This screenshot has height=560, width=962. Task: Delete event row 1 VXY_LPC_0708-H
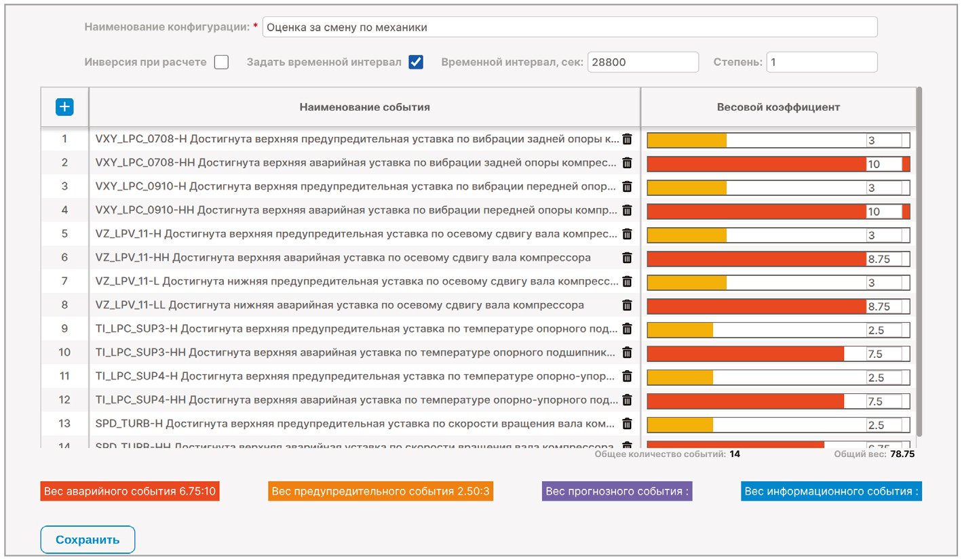click(627, 139)
